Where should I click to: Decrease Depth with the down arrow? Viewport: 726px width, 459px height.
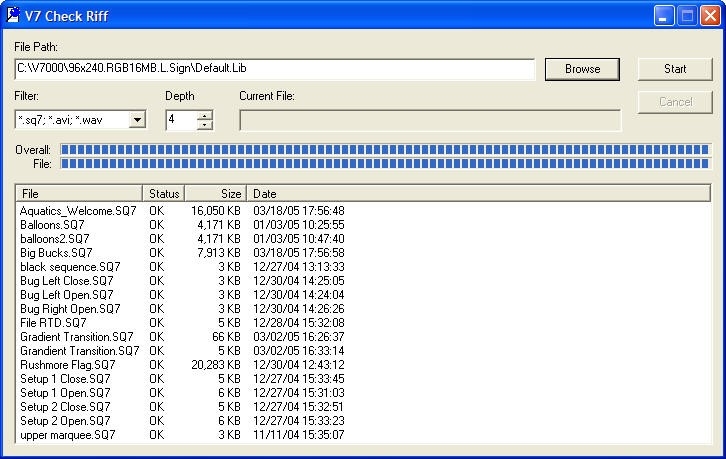click(205, 125)
